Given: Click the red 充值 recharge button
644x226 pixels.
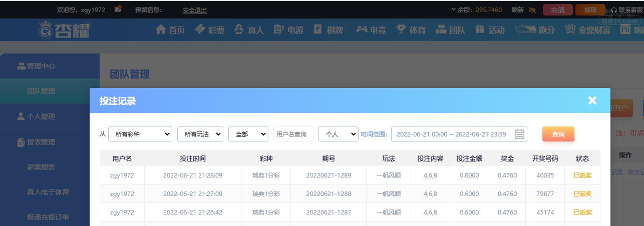Looking at the screenshot, I should point(557,9).
